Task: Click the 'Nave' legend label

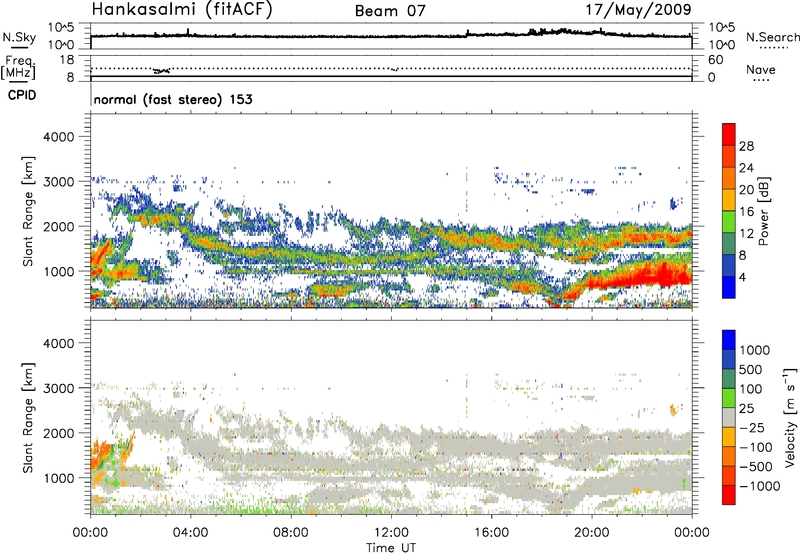Action: point(761,70)
